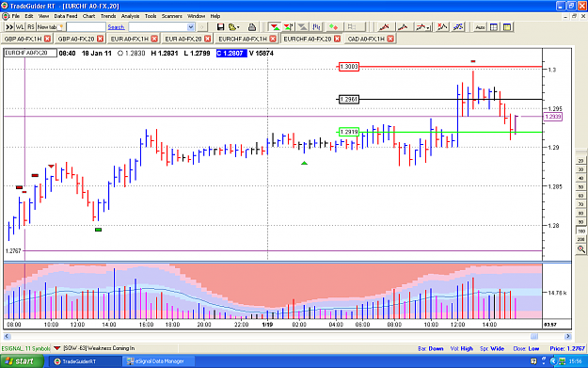This screenshot has height=368, width=588.
Task: Click the RS toolbar button
Action: click(31, 27)
